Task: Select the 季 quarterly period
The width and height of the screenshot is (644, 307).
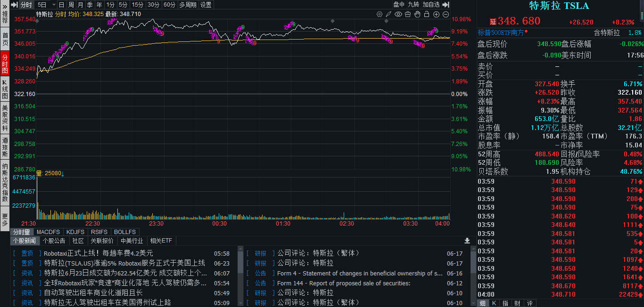Action: pyautogui.click(x=90, y=5)
